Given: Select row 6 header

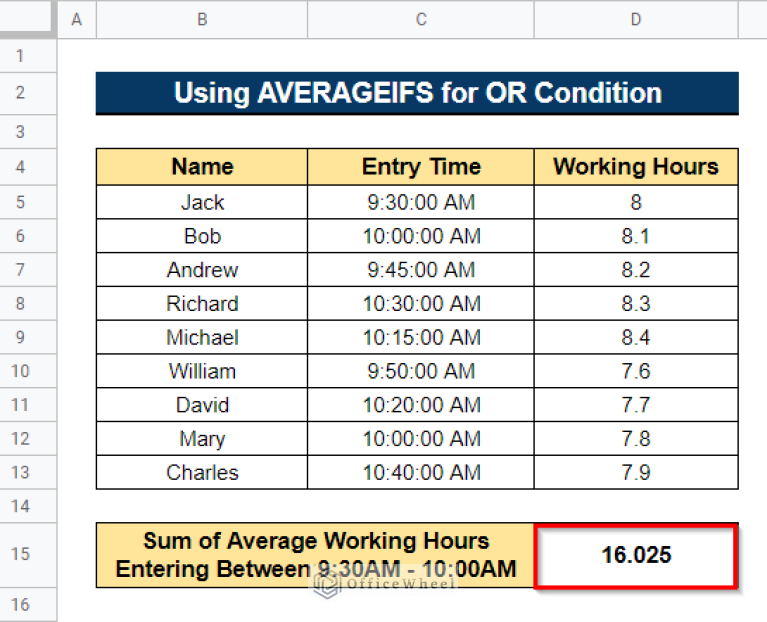Looking at the screenshot, I should [28, 236].
